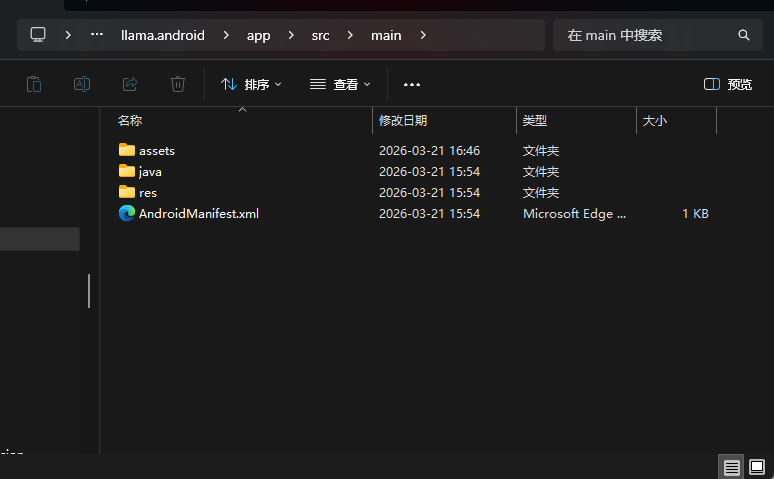Open the toolbar See more ellipsis menu
This screenshot has height=479, width=774.
pos(412,84)
